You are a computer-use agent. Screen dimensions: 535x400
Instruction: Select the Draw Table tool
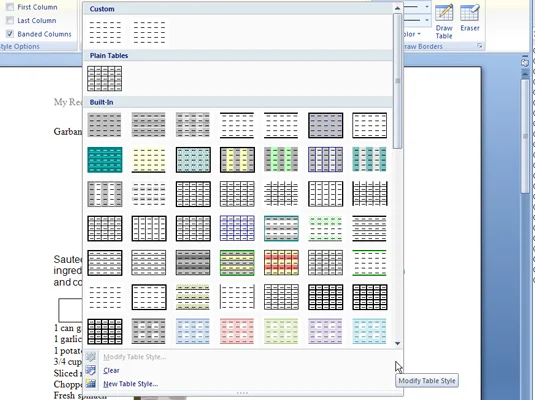point(444,21)
